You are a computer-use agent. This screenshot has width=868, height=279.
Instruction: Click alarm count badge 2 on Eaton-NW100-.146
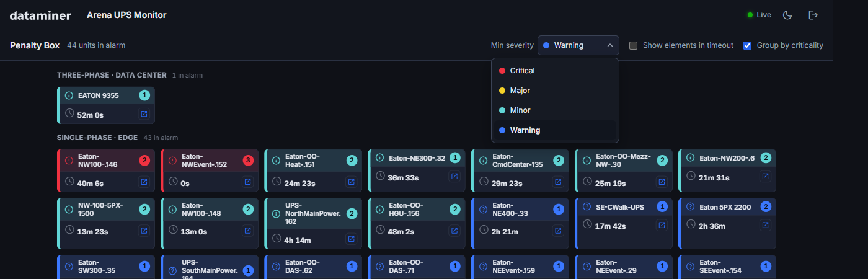tap(144, 161)
